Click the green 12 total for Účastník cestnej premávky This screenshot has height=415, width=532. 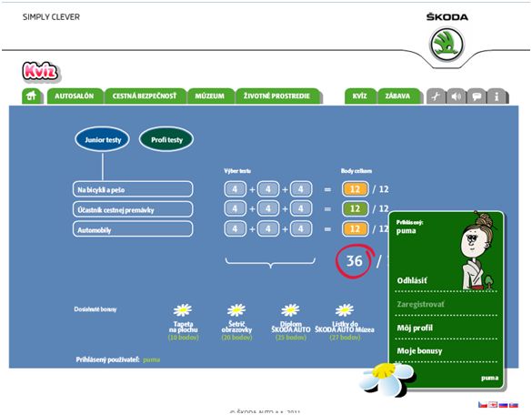click(355, 208)
